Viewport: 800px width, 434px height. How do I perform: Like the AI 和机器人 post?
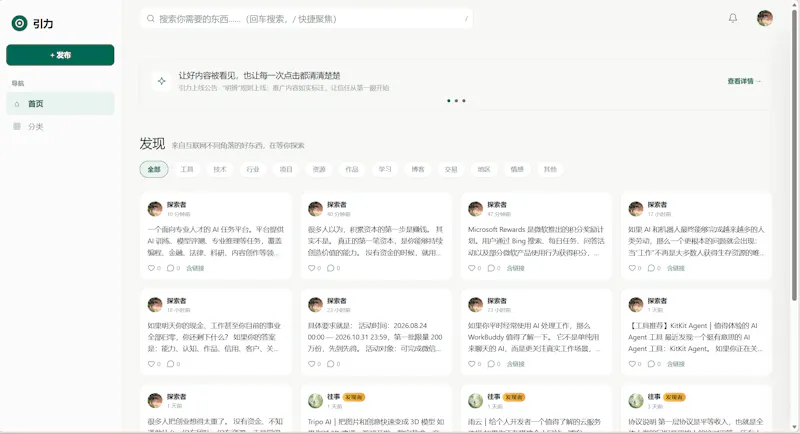tap(635, 268)
